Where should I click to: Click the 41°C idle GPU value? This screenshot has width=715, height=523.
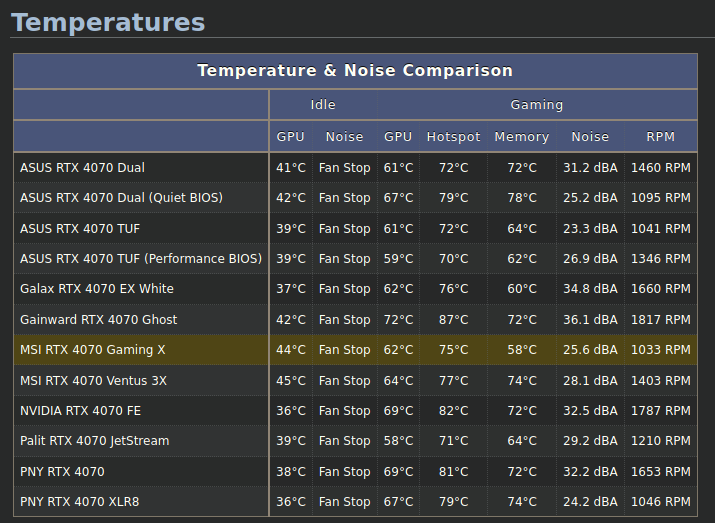tap(290, 168)
